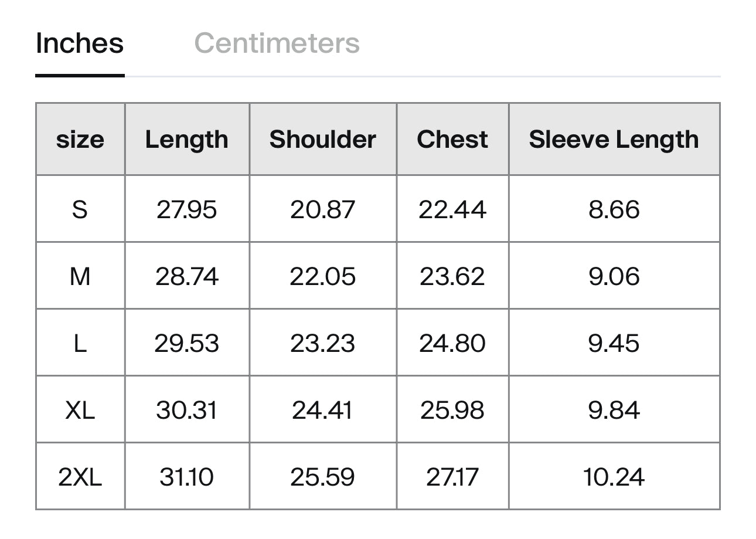Click the Chest column header
Image resolution: width=756 pixels, height=539 pixels.
pos(452,140)
